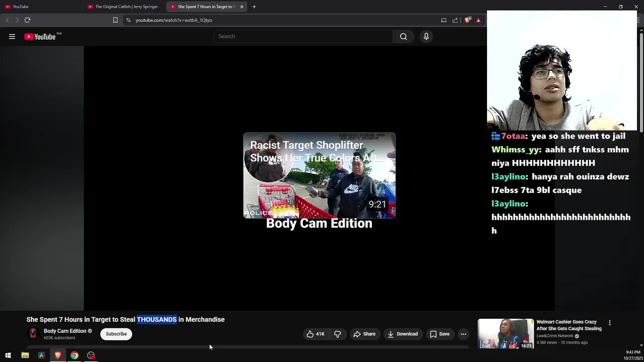Click the YouTube search magnifier button

404,36
